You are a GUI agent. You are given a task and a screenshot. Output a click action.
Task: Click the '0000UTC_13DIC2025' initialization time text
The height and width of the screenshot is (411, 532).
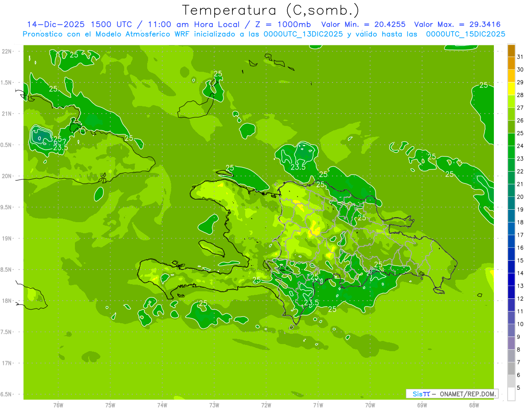click(303, 34)
